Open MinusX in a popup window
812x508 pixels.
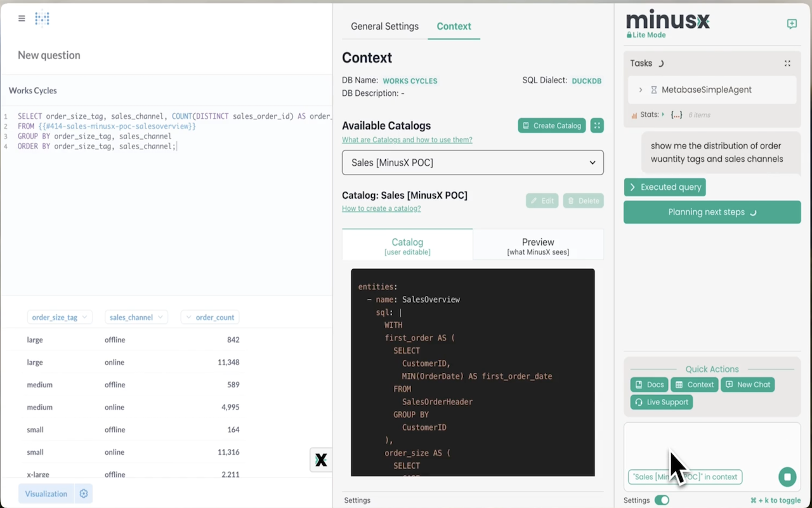tap(792, 23)
